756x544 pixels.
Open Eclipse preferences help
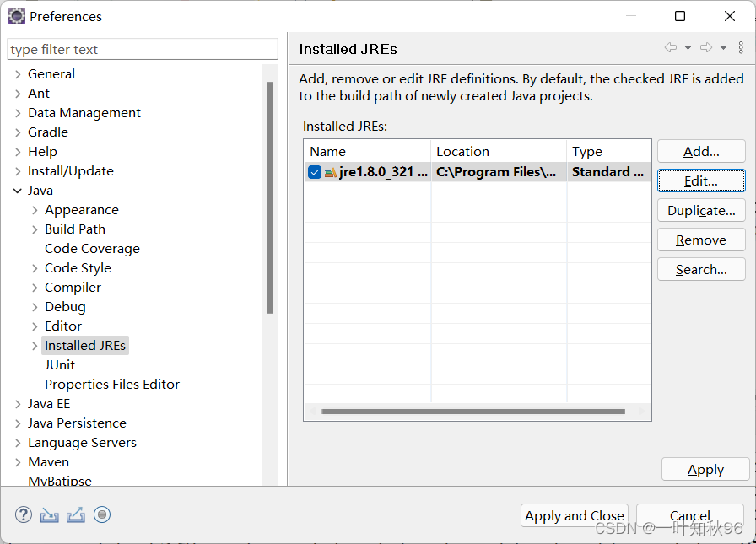[23, 514]
